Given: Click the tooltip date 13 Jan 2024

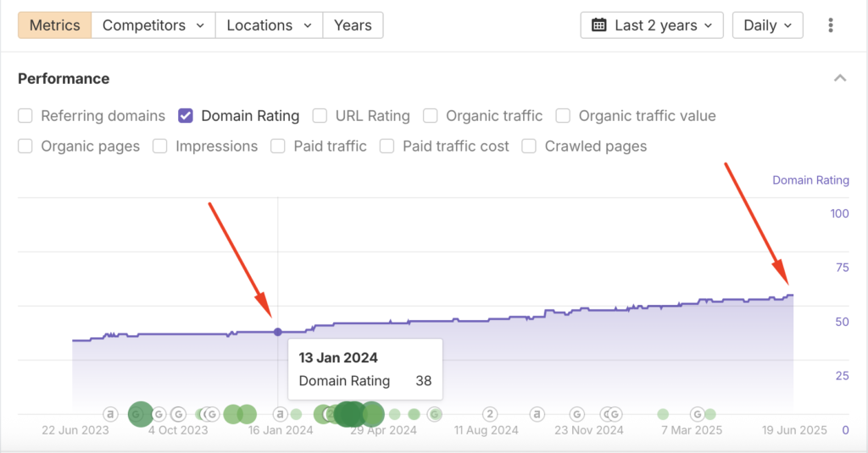Looking at the screenshot, I should point(338,358).
